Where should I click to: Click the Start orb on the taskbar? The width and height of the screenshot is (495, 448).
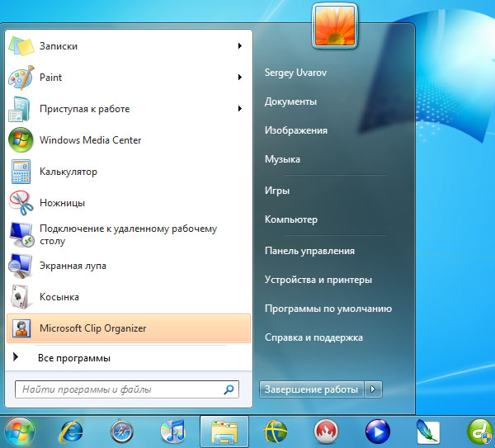pos(20,431)
